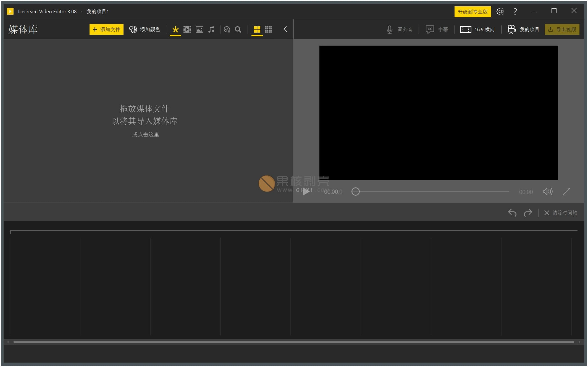
Task: Open the search in media library
Action: click(x=238, y=29)
